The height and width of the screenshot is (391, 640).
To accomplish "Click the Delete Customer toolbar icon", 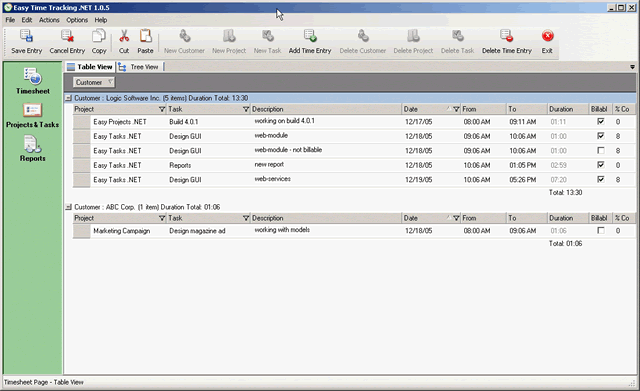I will pos(363,36).
